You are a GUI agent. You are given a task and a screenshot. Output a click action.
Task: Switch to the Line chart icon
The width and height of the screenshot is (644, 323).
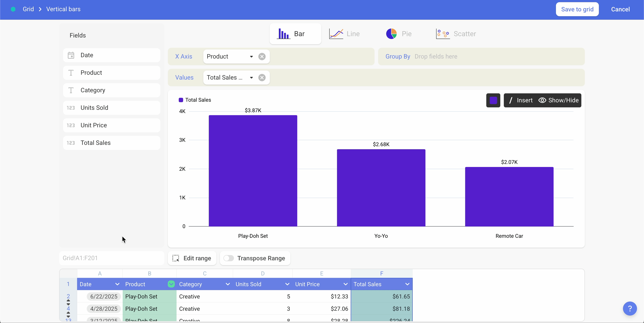pos(336,34)
